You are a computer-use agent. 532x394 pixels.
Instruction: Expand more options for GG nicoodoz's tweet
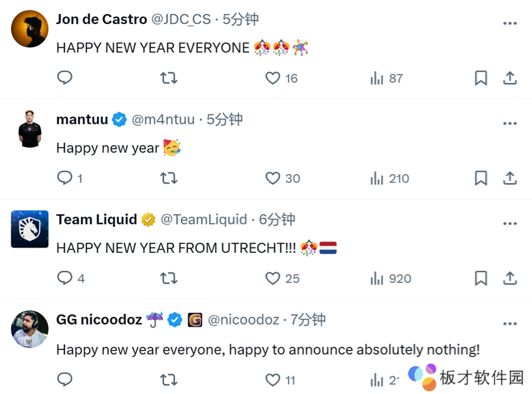tap(510, 323)
